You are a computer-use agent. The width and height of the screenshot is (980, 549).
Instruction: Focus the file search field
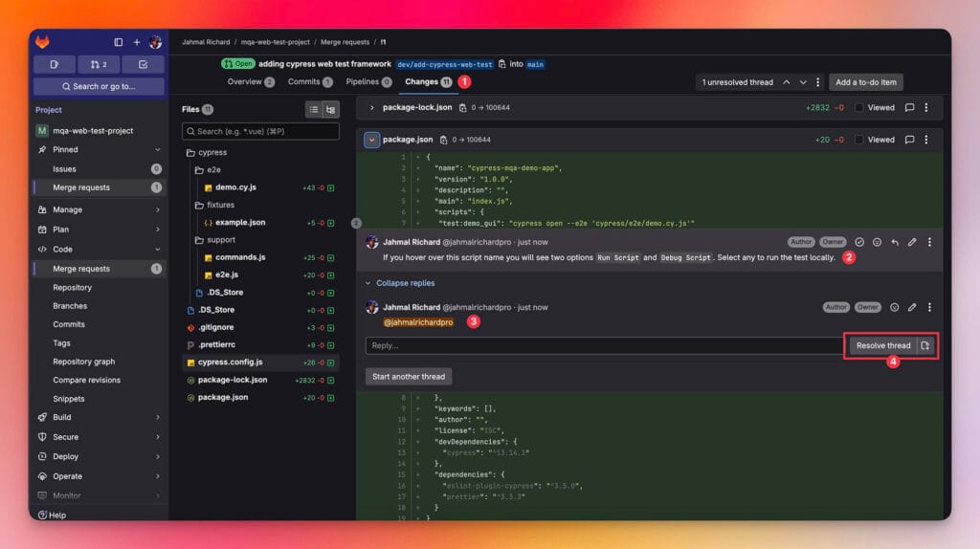pyautogui.click(x=260, y=131)
